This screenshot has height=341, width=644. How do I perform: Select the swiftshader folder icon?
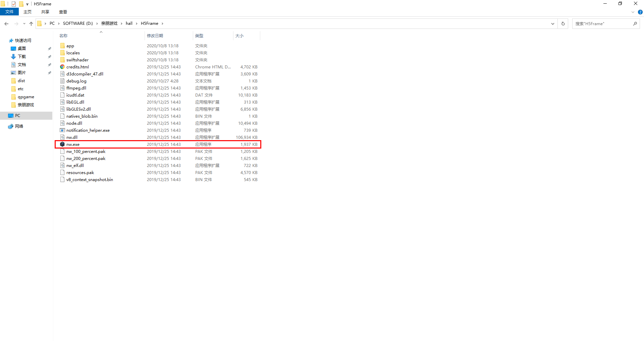(x=62, y=60)
